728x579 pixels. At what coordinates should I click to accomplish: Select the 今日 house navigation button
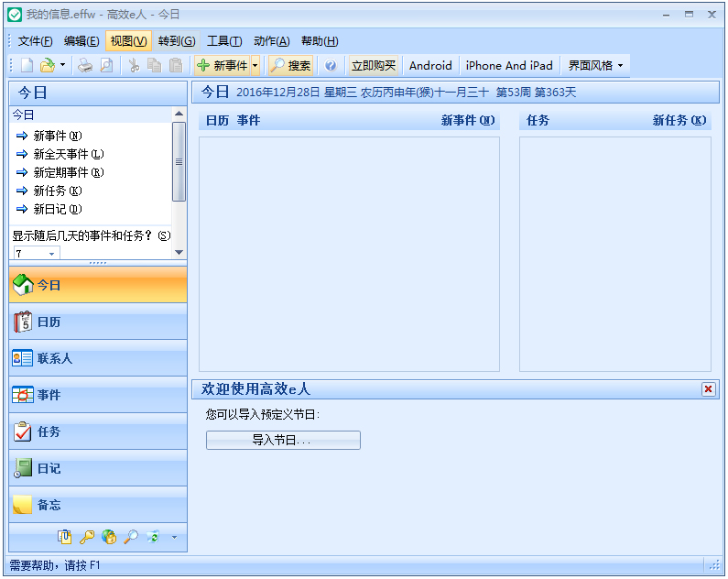[98, 285]
